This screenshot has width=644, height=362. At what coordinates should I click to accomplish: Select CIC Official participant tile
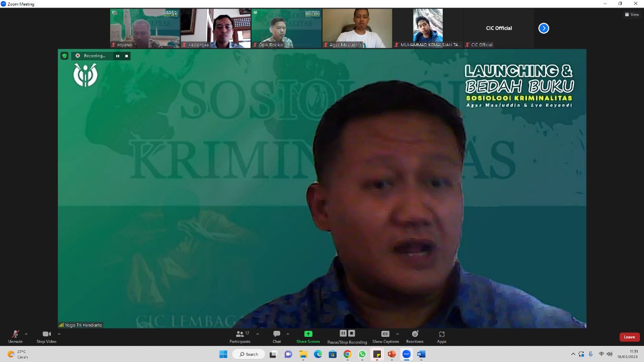click(x=499, y=28)
